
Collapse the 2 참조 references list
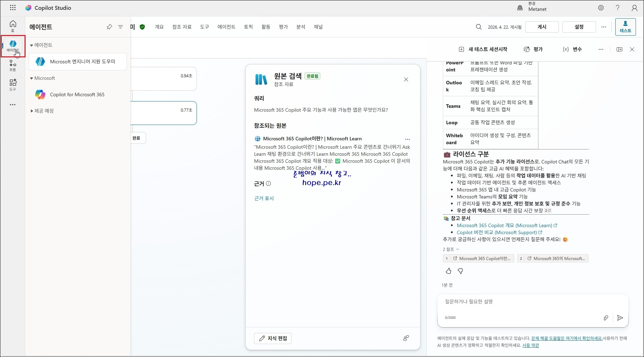coord(451,249)
